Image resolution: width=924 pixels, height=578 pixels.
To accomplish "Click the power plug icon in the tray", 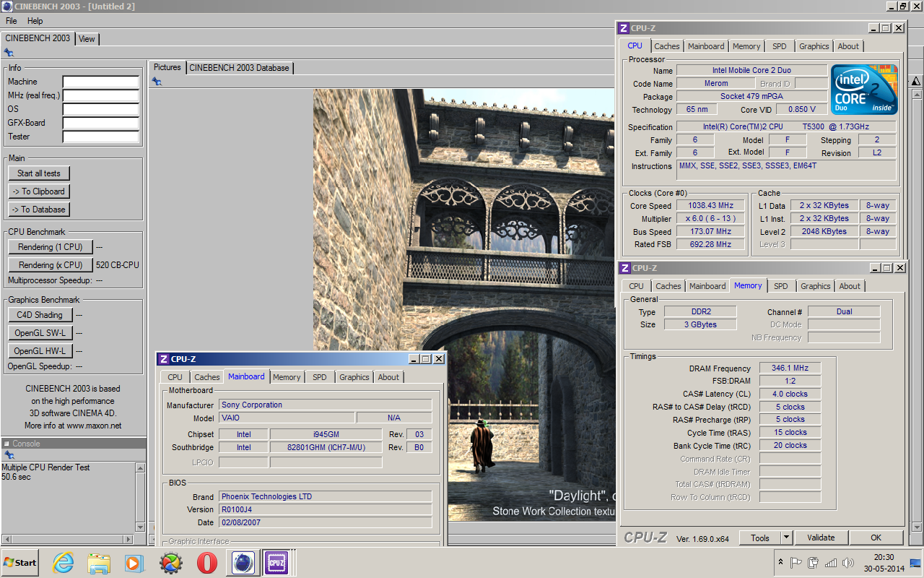I will 814,563.
